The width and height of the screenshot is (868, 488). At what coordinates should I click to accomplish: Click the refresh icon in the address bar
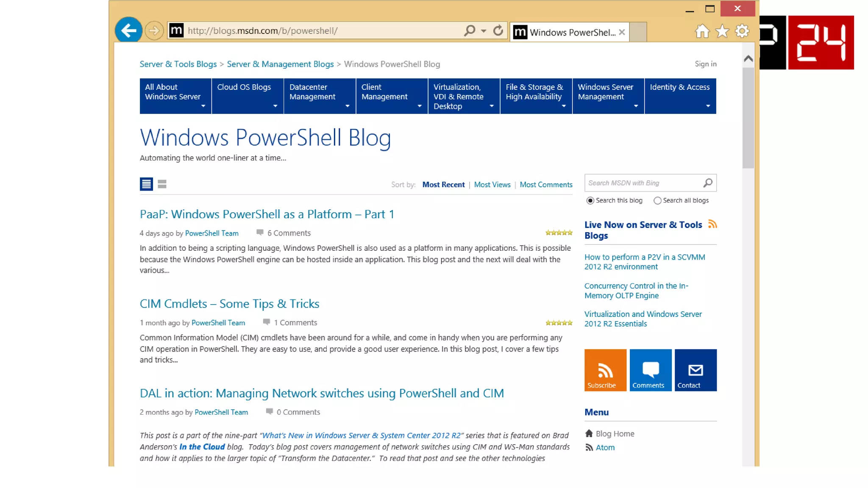(498, 30)
